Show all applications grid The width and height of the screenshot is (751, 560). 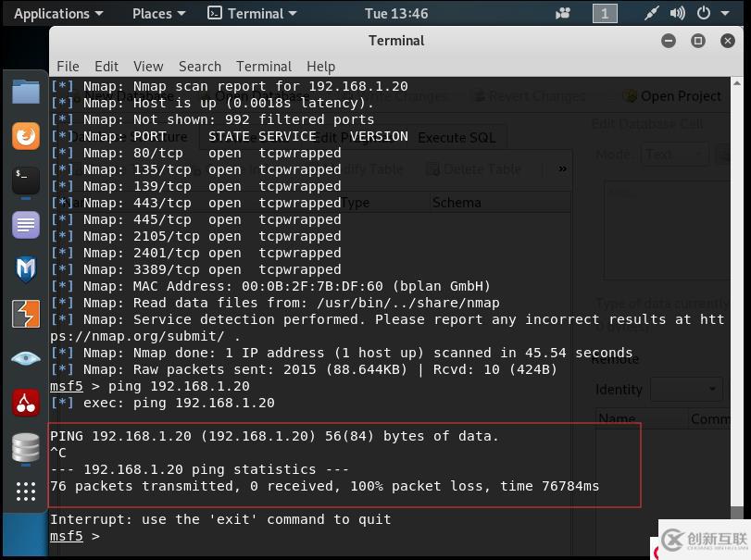pyautogui.click(x=25, y=492)
